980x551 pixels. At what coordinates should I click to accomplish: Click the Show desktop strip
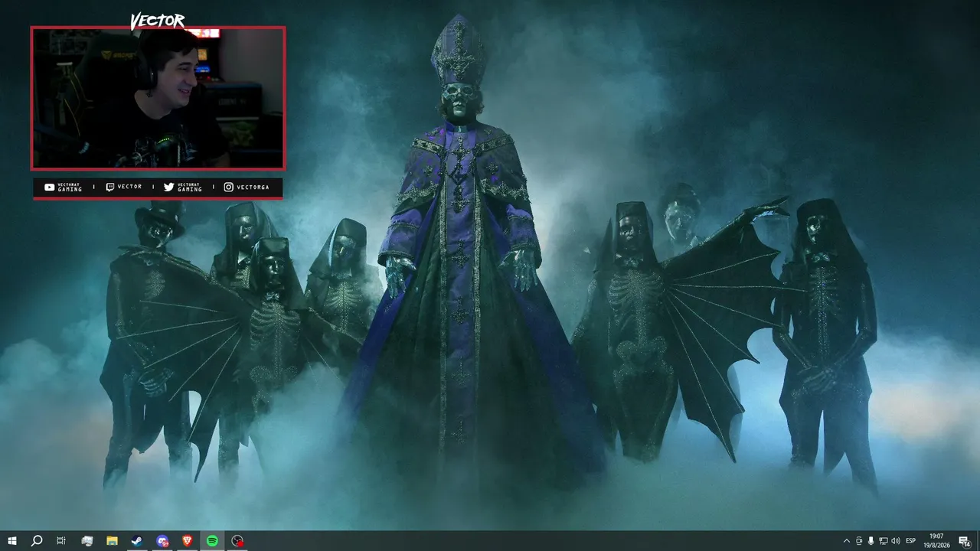pos(978,540)
